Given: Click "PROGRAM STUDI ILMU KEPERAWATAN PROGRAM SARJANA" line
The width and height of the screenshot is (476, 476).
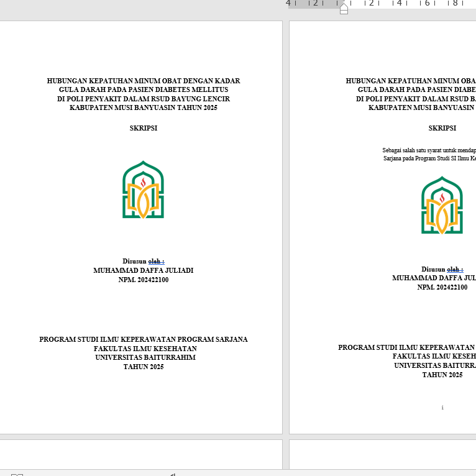Looking at the screenshot, I should 144,339.
